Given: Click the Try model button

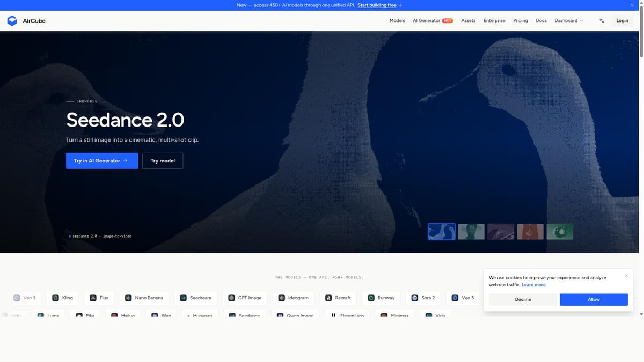Looking at the screenshot, I should pyautogui.click(x=163, y=161).
